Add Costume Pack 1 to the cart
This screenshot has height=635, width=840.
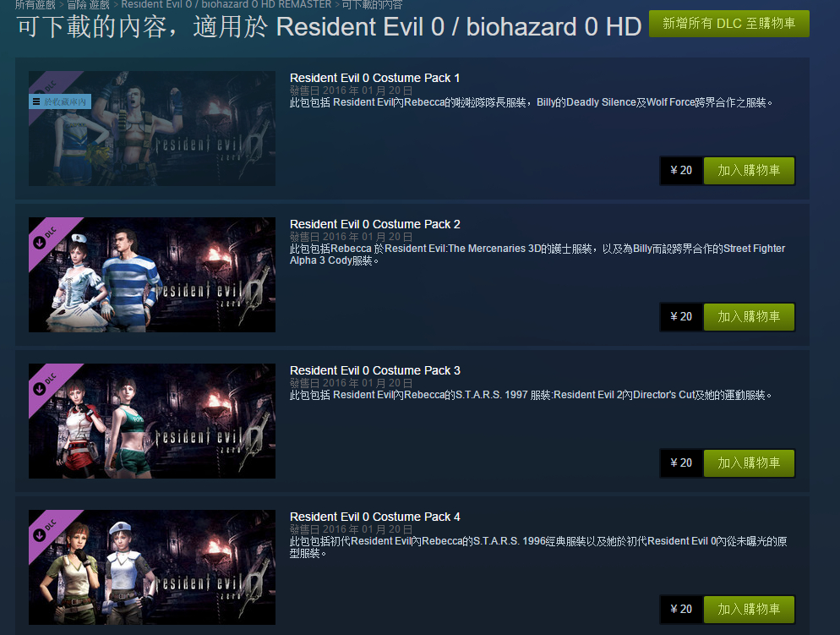point(749,171)
